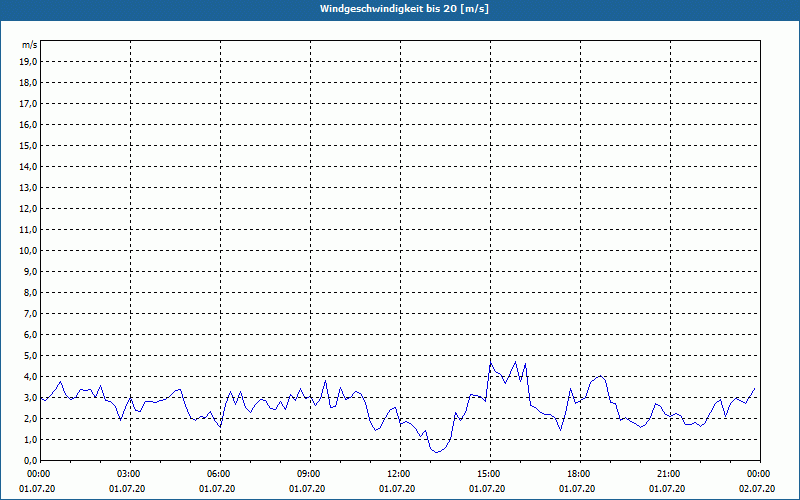Click the 17,0 y-axis label
Viewport: 800px width, 500px height.
[x=28, y=104]
